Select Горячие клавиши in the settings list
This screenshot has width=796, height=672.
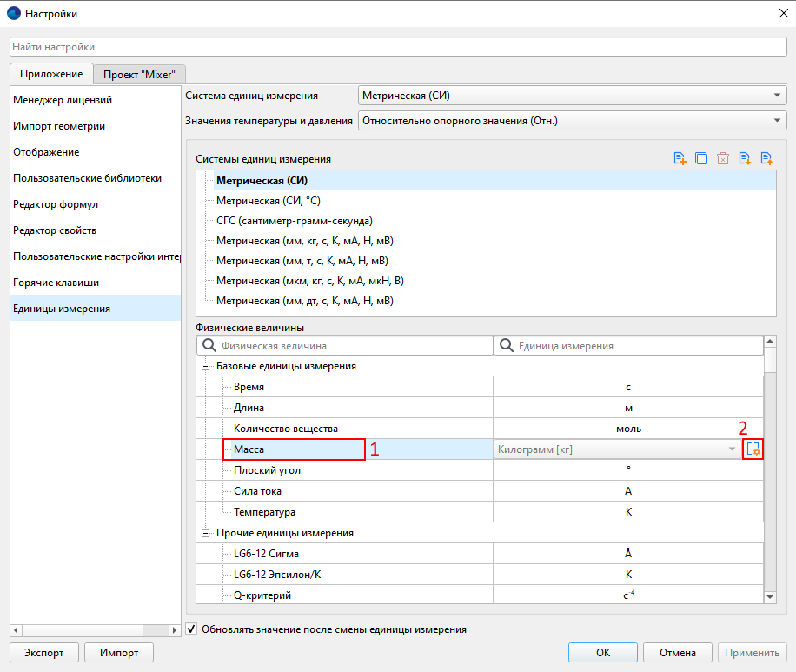pyautogui.click(x=56, y=283)
